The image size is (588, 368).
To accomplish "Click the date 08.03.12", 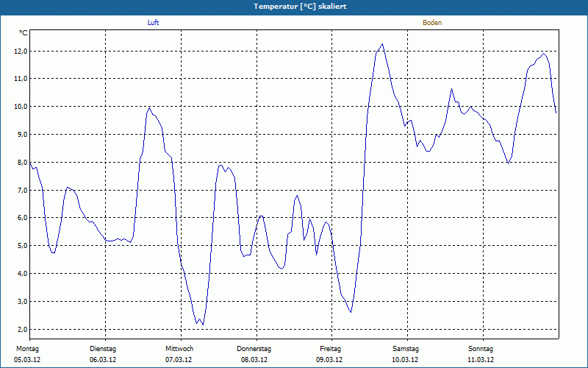I will [254, 360].
